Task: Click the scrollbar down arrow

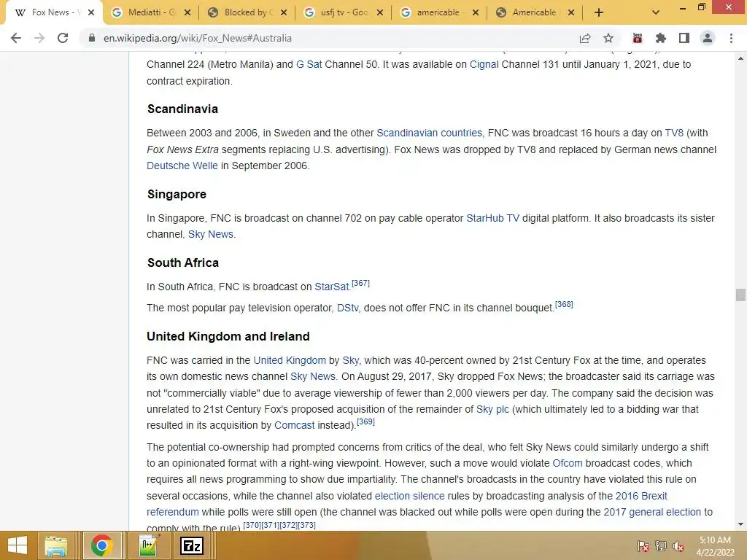Action: tap(740, 524)
